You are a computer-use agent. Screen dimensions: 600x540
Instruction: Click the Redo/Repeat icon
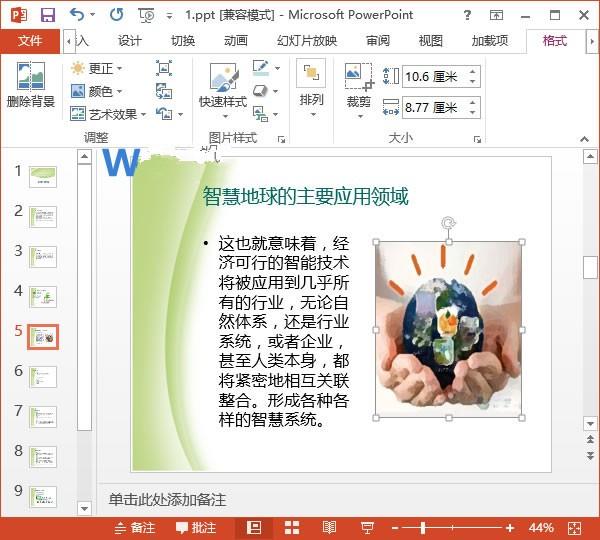point(117,15)
